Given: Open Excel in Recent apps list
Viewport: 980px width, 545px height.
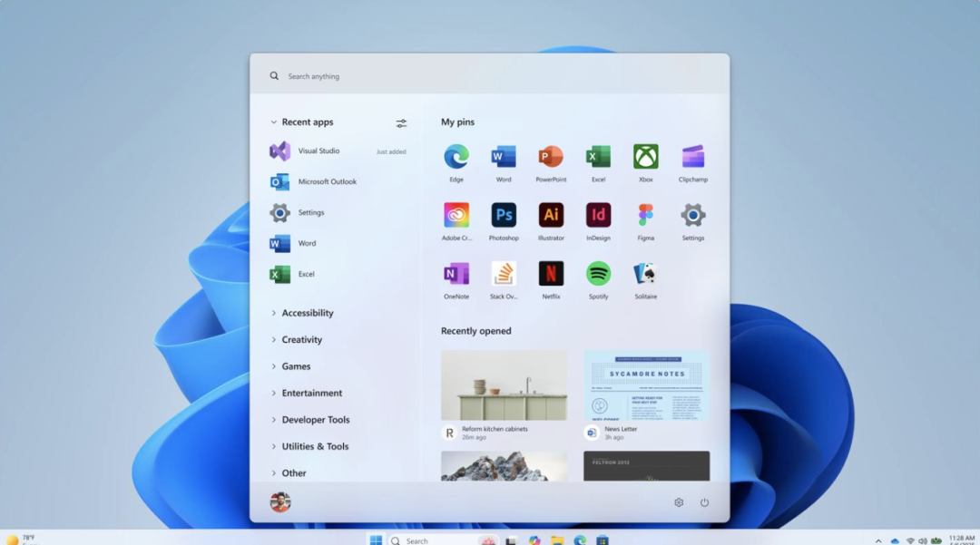Looking at the screenshot, I should [x=338, y=274].
